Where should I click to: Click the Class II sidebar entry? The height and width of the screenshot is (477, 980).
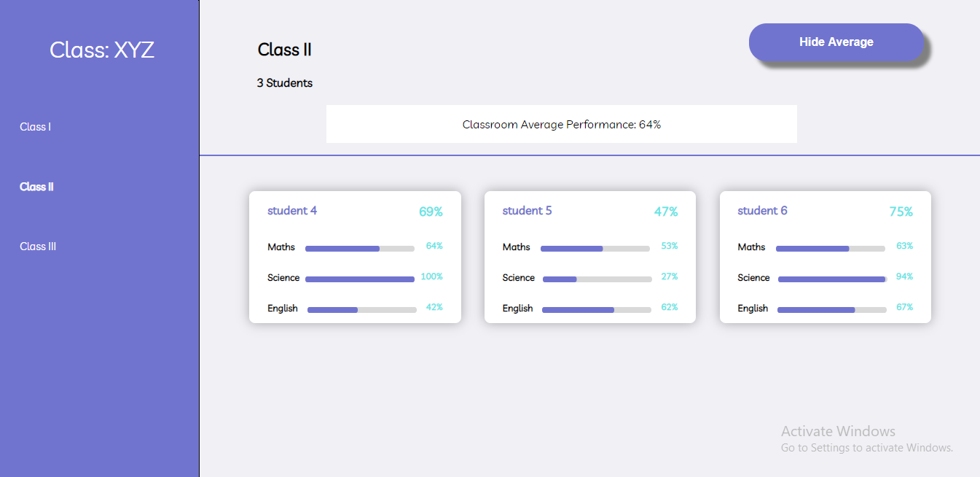[x=36, y=186]
